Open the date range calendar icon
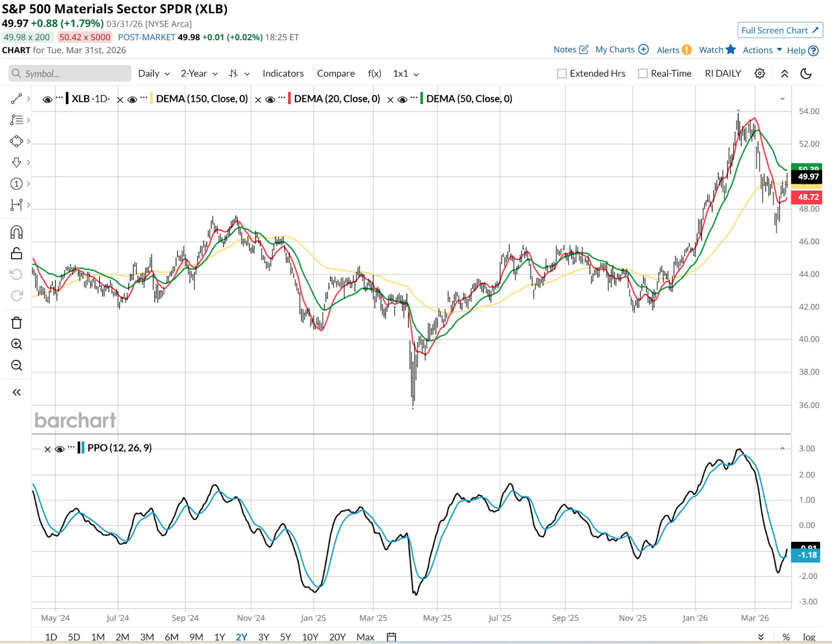832x644 pixels. [x=392, y=637]
